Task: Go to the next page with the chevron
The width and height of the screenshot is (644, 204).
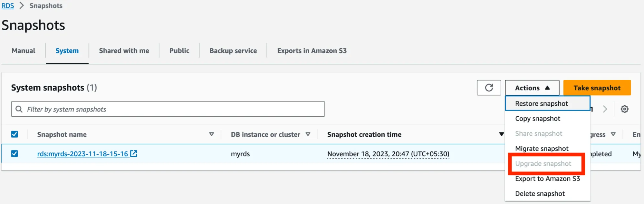Action: pyautogui.click(x=605, y=109)
